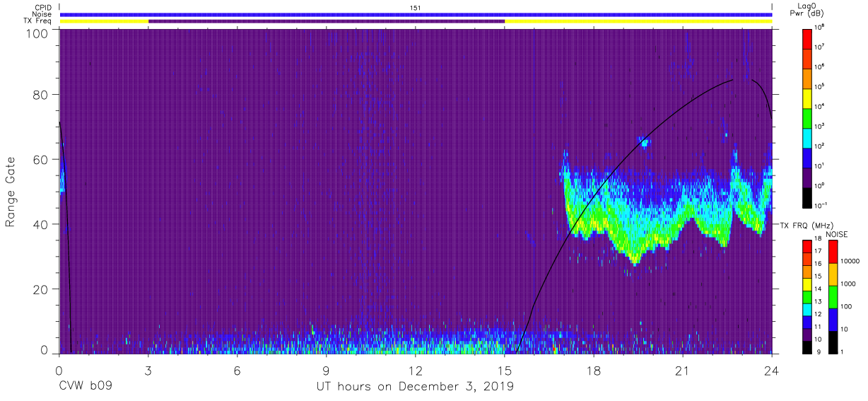Click the 1 label at NOISE colorbar bottom
This screenshot has height=401, width=868.
842,351
